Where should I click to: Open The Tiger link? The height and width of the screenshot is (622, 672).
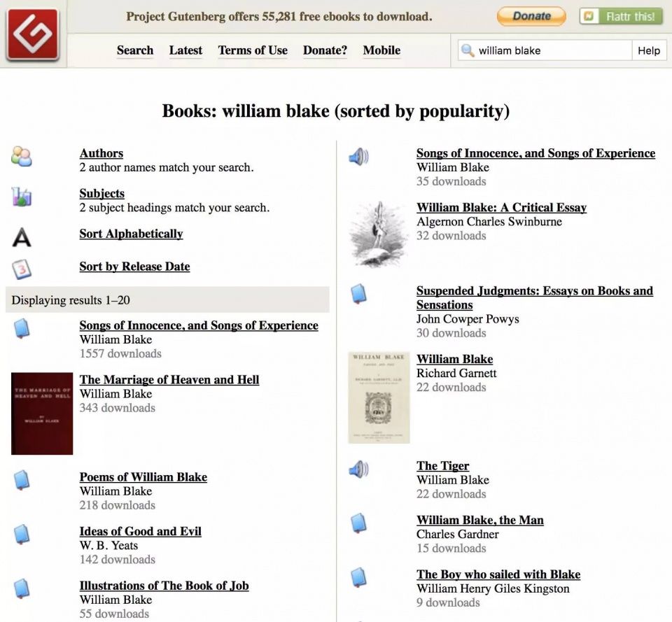(x=442, y=466)
